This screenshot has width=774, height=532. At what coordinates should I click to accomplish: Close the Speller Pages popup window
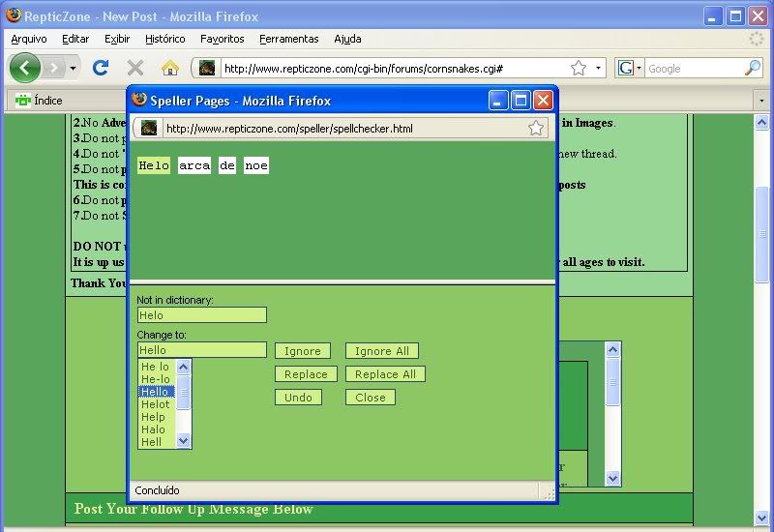[x=543, y=101]
